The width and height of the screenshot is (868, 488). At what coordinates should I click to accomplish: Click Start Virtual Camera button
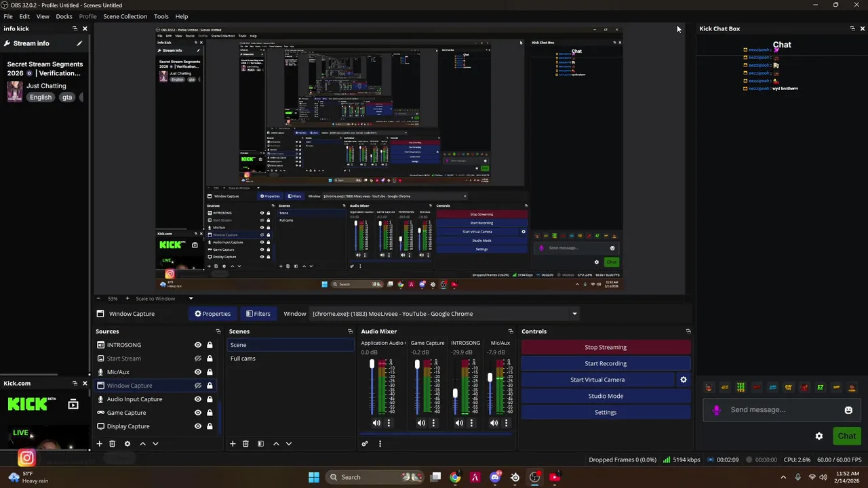[597, 380]
